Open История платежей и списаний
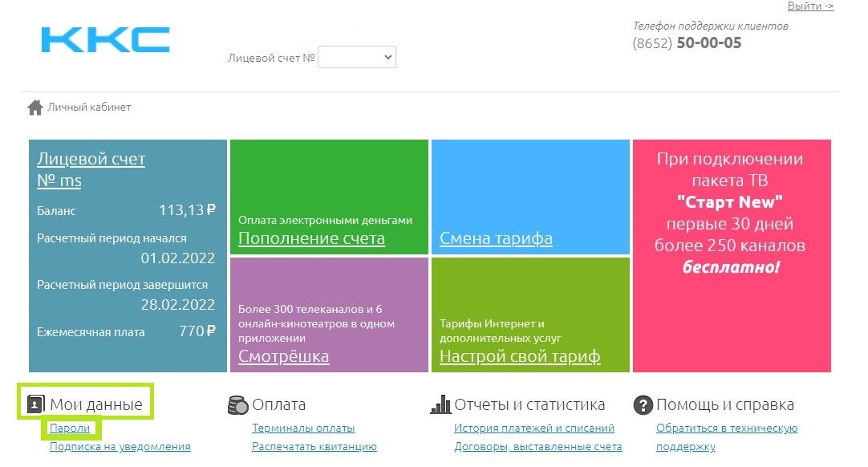 (x=533, y=428)
